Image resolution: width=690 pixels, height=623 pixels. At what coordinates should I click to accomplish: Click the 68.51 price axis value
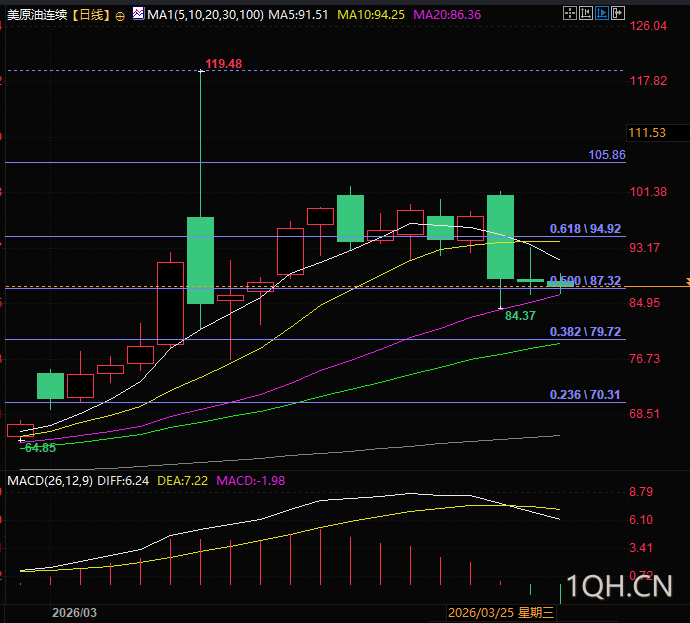645,414
